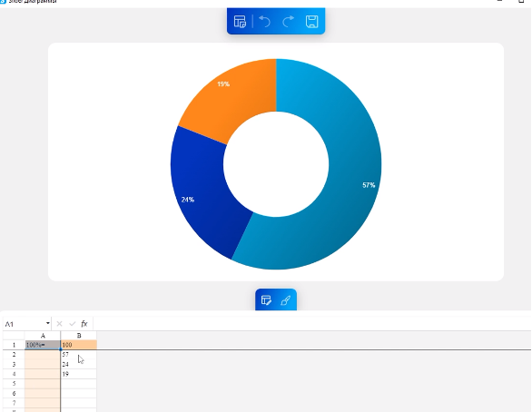The width and height of the screenshot is (532, 412).
Task: Click the 57% data label
Action: (x=369, y=185)
